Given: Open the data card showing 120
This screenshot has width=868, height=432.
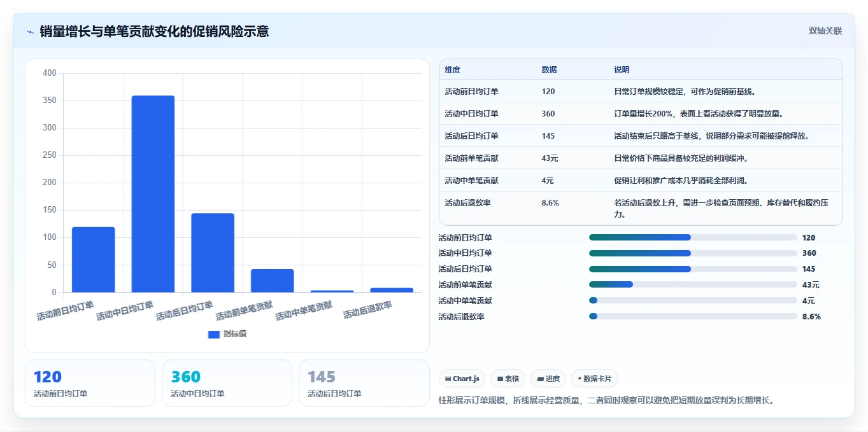Looking at the screenshot, I should point(90,383).
